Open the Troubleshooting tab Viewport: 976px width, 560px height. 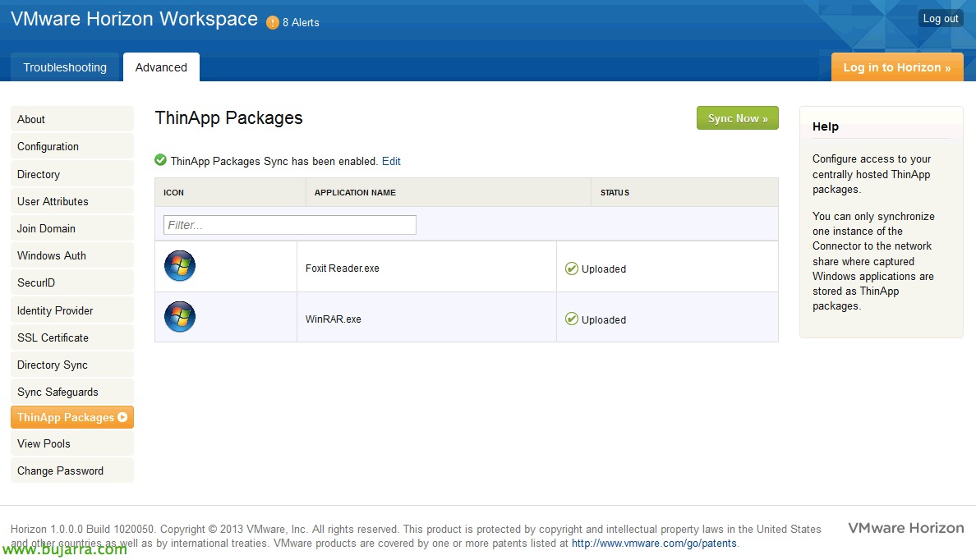(65, 67)
